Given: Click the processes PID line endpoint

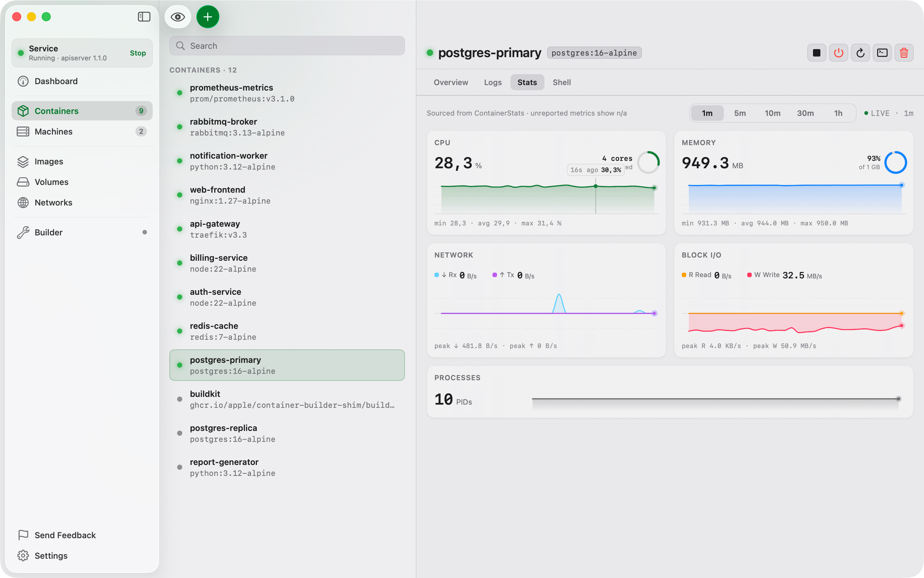Looking at the screenshot, I should pyautogui.click(x=898, y=399).
